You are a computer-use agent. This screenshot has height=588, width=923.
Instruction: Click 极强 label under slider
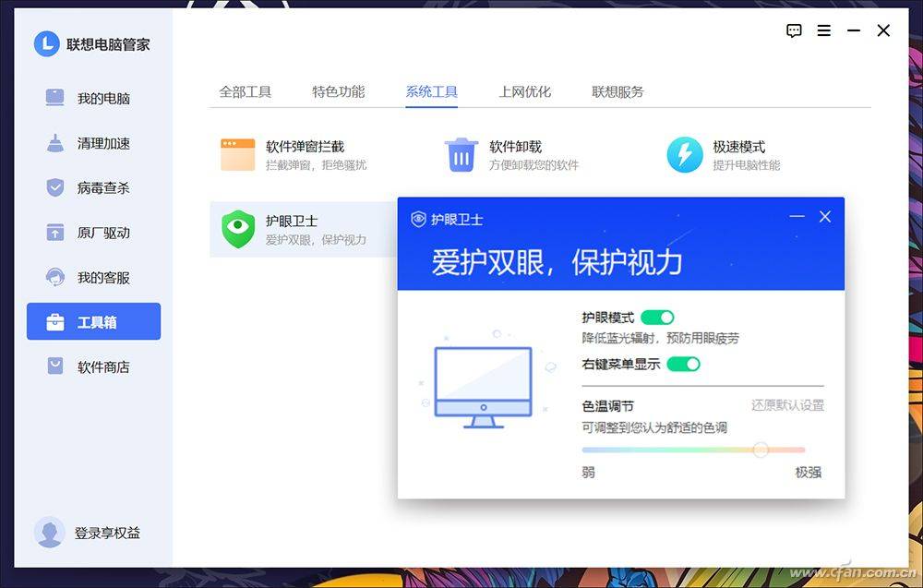click(809, 472)
